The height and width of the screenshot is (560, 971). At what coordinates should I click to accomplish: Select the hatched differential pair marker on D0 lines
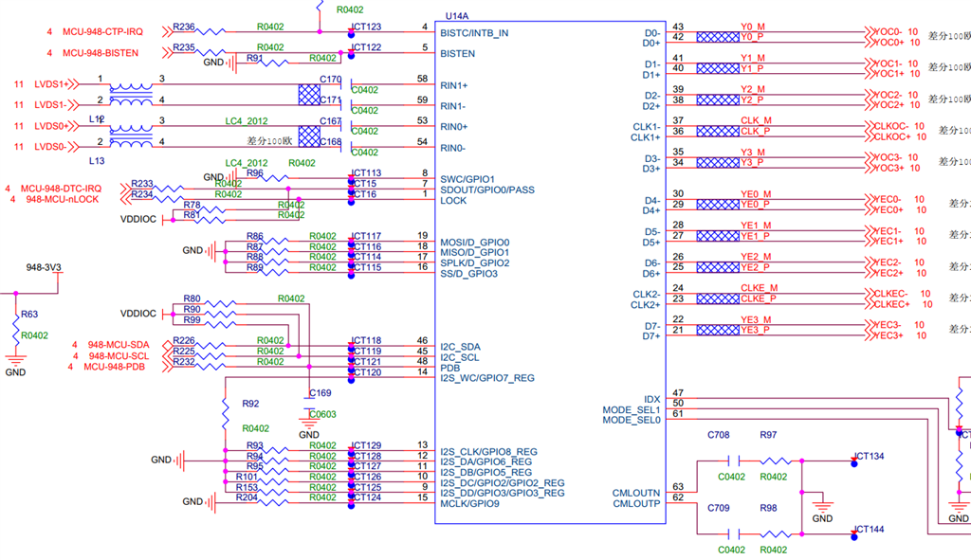[x=718, y=37]
